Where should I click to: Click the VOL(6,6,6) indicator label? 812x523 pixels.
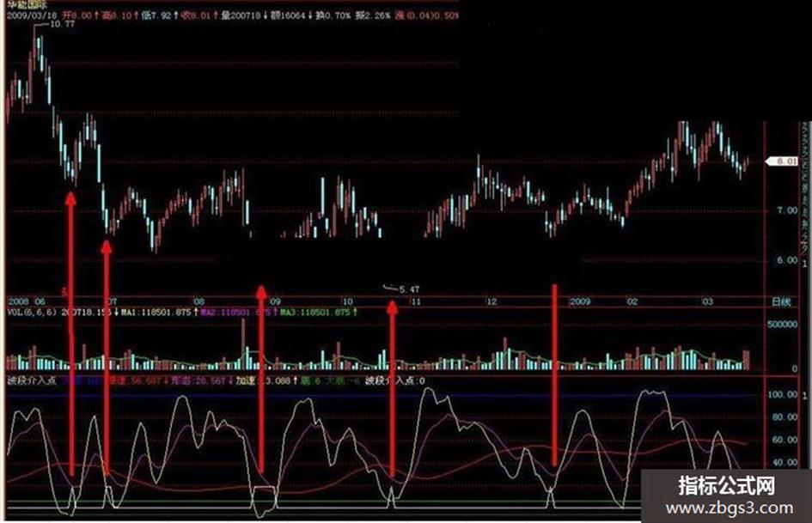pyautogui.click(x=33, y=313)
